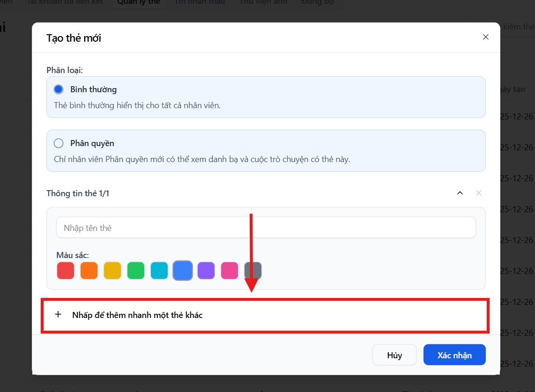Remove tag info section with its X icon
The image size is (535, 392).
tap(478, 193)
